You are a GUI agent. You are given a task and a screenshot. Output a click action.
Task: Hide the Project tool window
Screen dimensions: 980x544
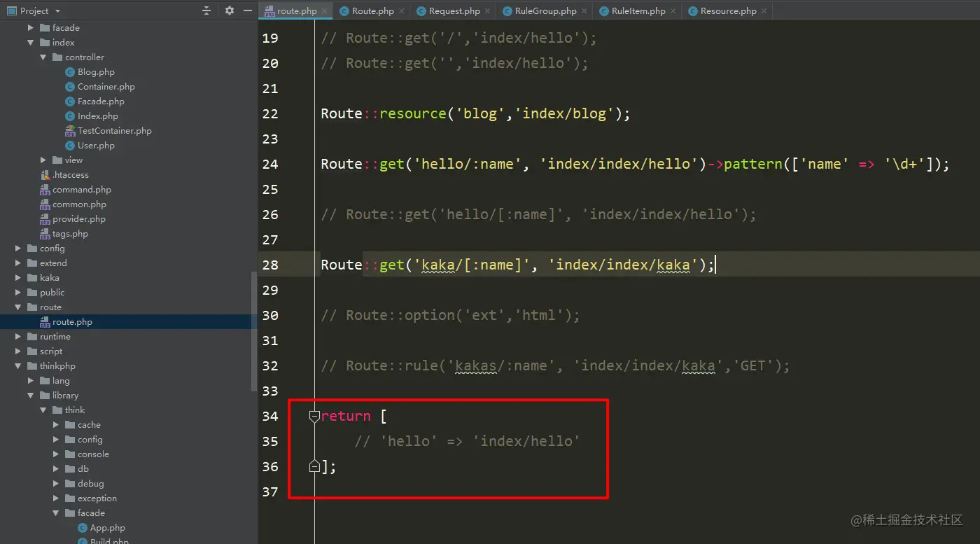pos(248,11)
